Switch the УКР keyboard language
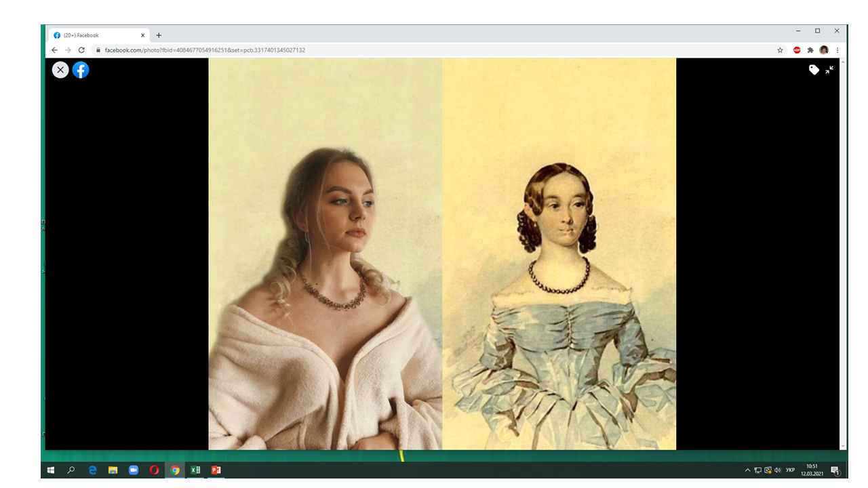This screenshot has width=868, height=488. coord(790,470)
